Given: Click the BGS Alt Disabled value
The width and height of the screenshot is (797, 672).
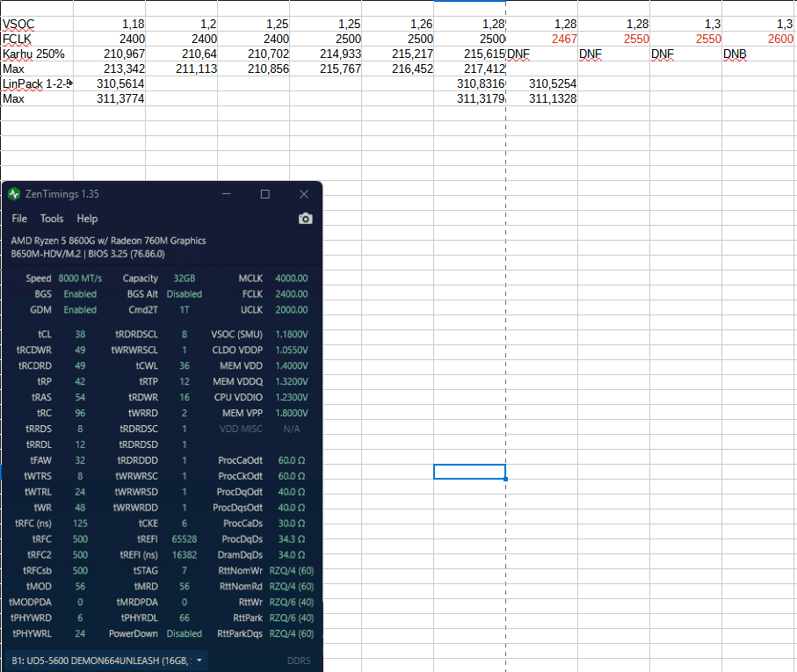Looking at the screenshot, I should (x=184, y=294).
